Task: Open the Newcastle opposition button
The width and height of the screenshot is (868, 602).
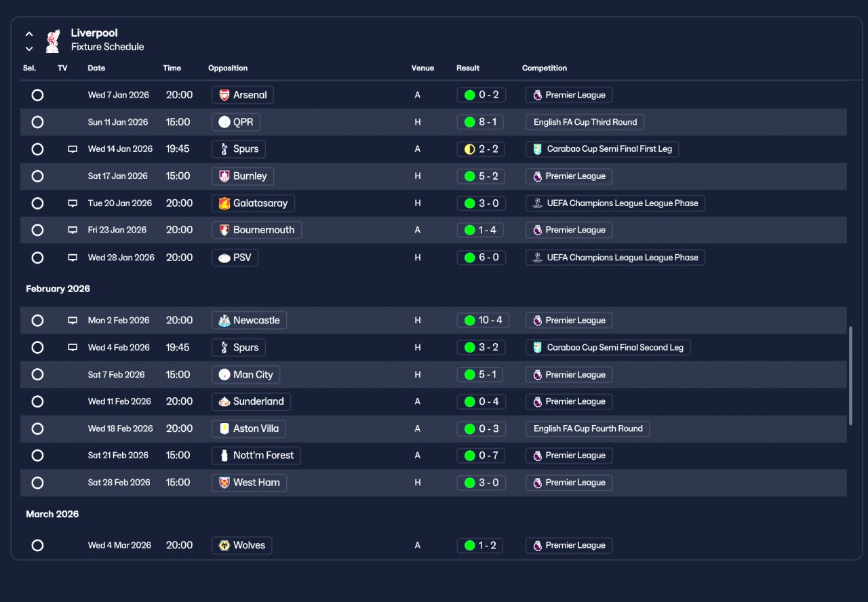Action: [x=250, y=321]
